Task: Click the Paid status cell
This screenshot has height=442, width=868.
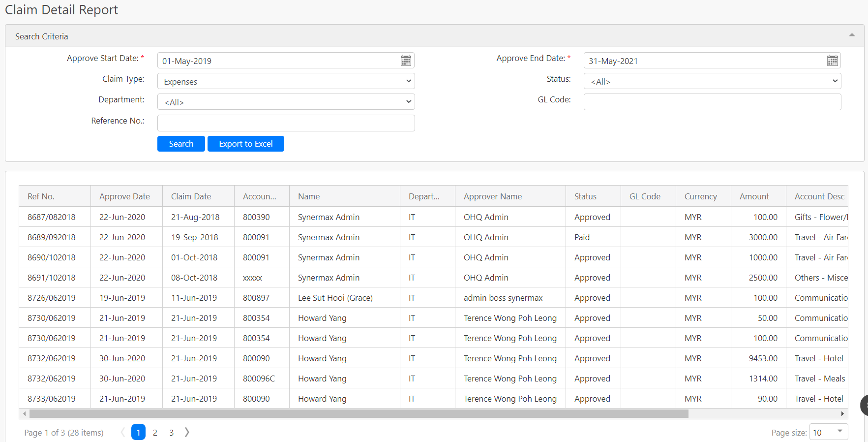Action: pyautogui.click(x=593, y=237)
